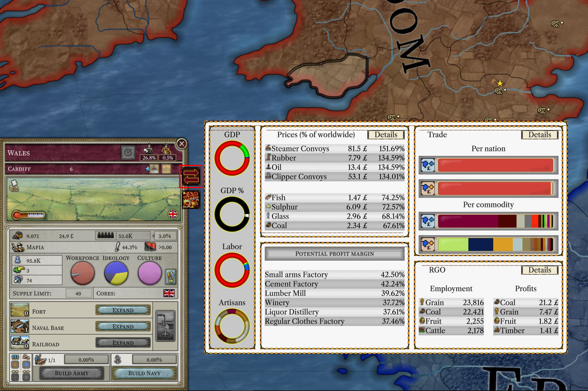Close the Wales province panel
This screenshot has height=391, width=588.
pyautogui.click(x=182, y=144)
